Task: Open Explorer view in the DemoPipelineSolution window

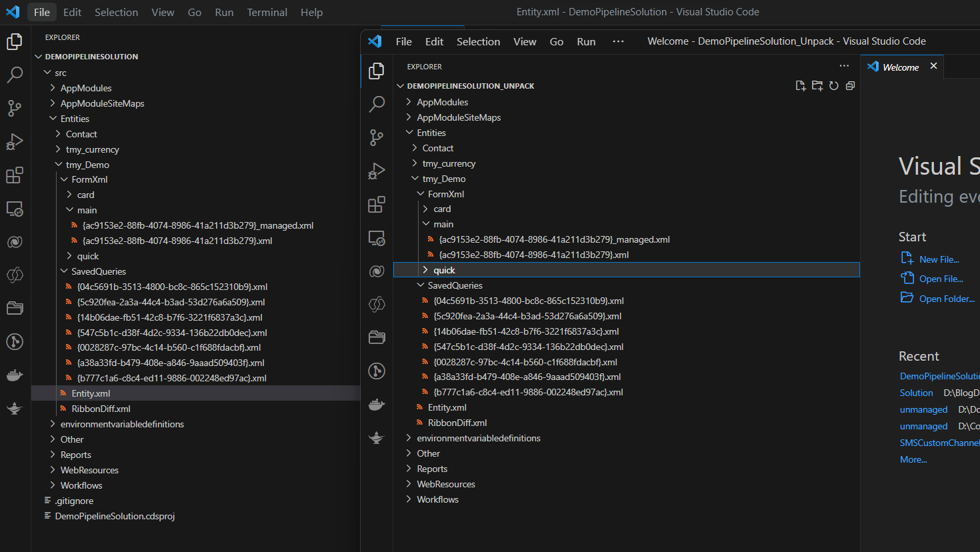Action: [x=15, y=41]
